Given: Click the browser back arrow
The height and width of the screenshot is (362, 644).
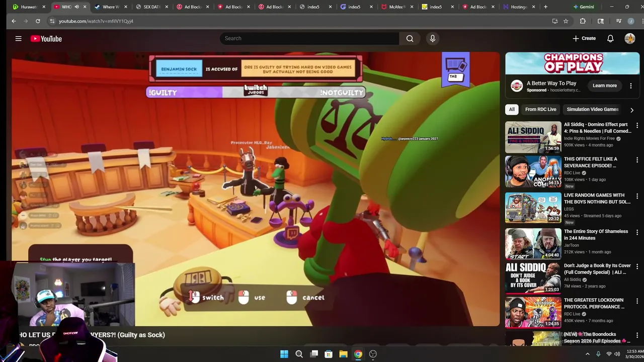Looking at the screenshot, I should (14, 21).
